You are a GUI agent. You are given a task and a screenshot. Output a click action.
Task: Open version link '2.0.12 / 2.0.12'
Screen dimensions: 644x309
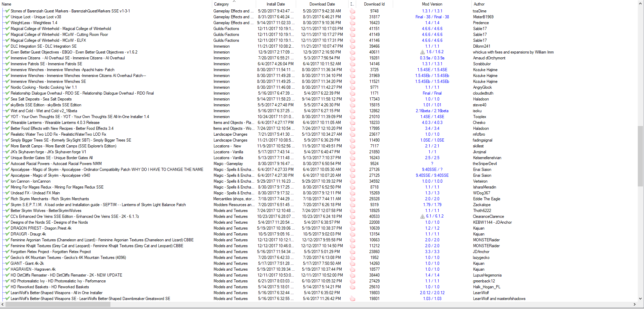click(432, 293)
